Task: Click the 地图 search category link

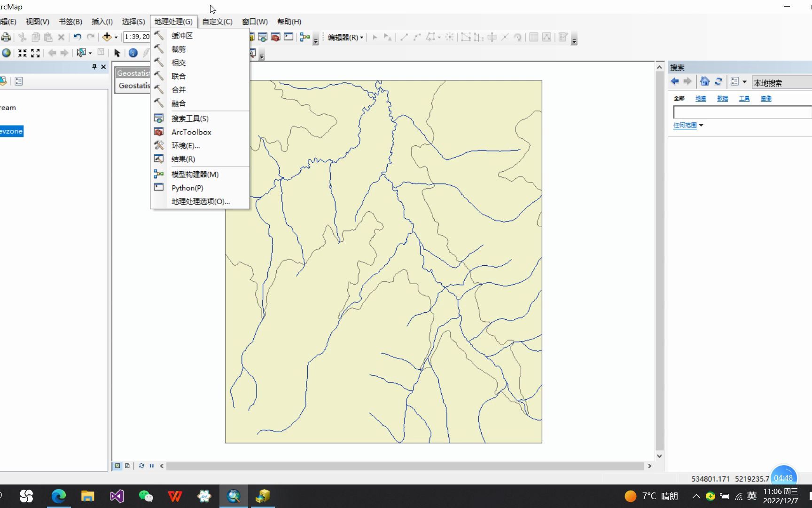Action: (x=701, y=98)
